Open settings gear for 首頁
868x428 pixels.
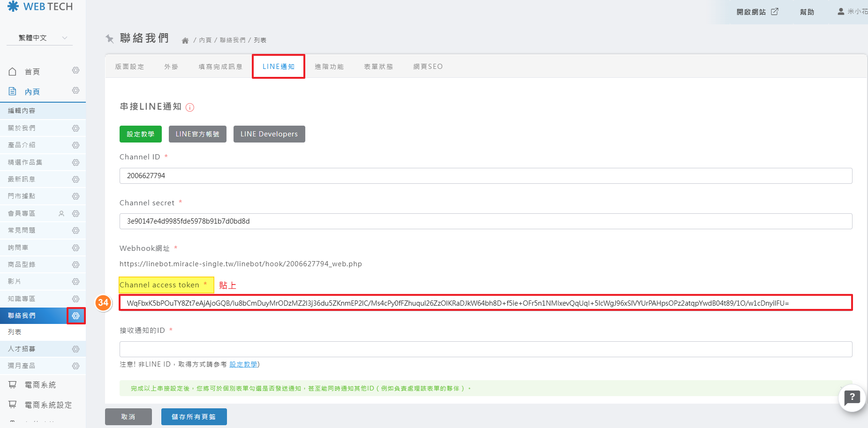(75, 70)
